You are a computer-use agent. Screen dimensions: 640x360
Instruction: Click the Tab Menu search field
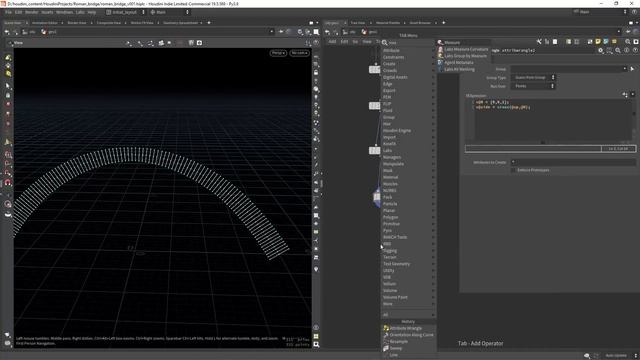pyautogui.click(x=408, y=42)
